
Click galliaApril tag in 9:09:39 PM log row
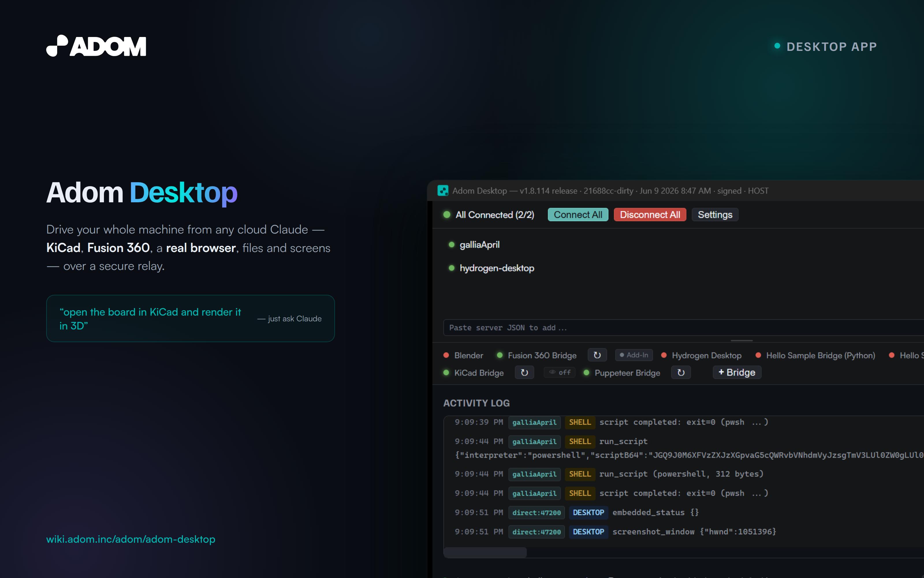(534, 423)
